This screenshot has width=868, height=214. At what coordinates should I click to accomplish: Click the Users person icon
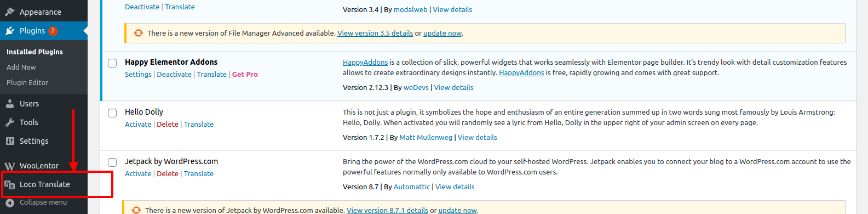click(x=10, y=104)
